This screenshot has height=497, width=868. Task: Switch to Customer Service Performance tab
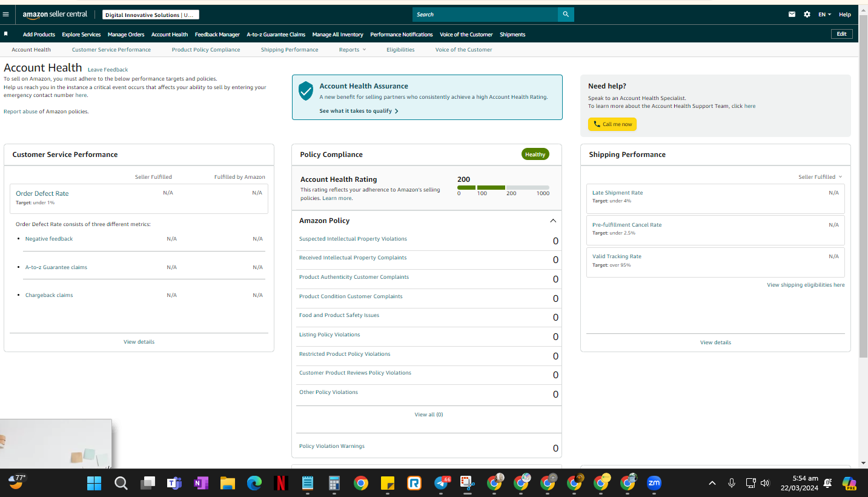coord(111,50)
